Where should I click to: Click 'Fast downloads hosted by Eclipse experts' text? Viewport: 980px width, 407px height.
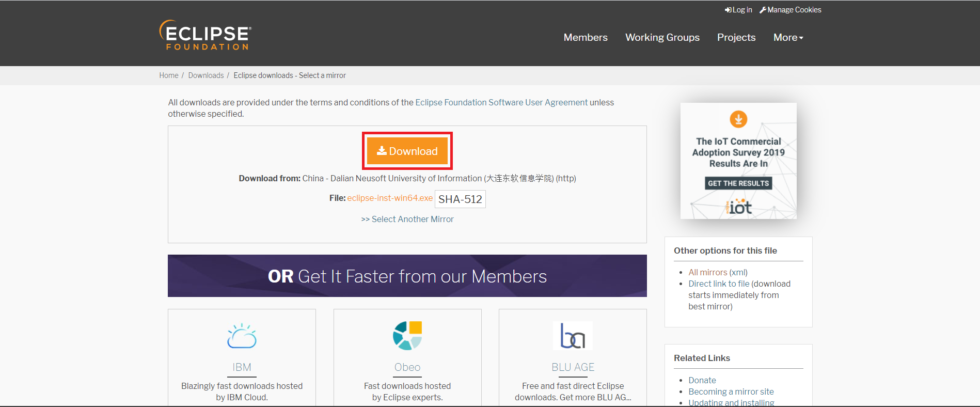pos(407,392)
